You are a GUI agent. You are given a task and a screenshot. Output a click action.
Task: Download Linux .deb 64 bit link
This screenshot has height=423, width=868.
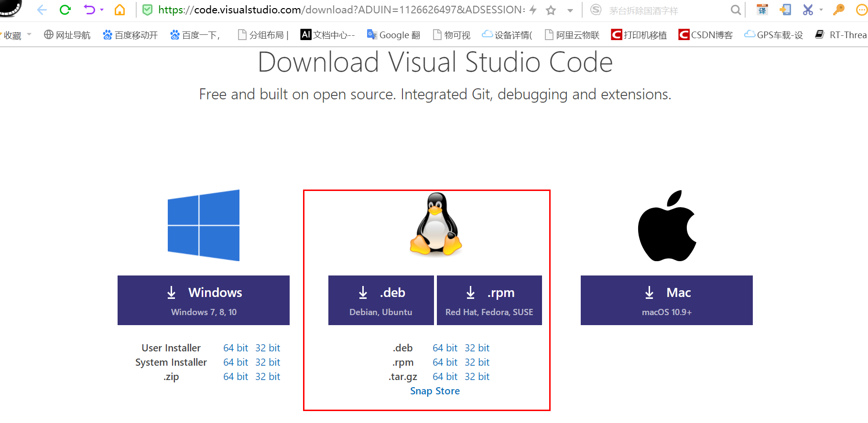click(x=445, y=348)
